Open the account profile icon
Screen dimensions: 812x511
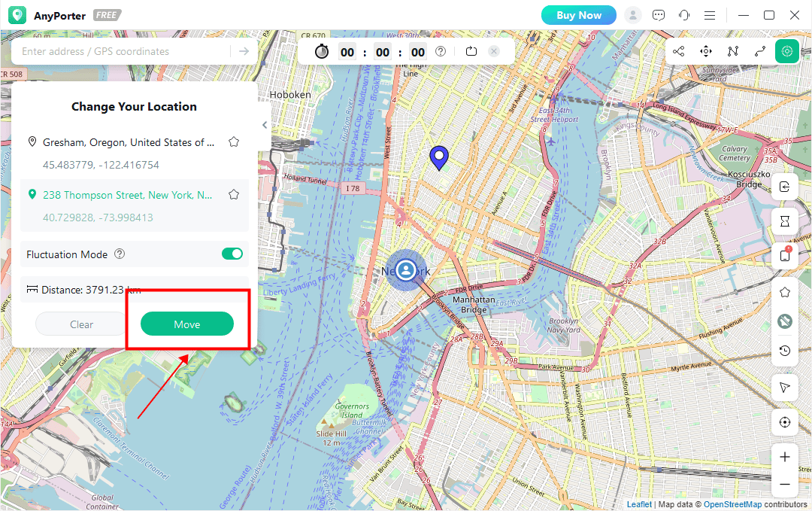pyautogui.click(x=633, y=15)
